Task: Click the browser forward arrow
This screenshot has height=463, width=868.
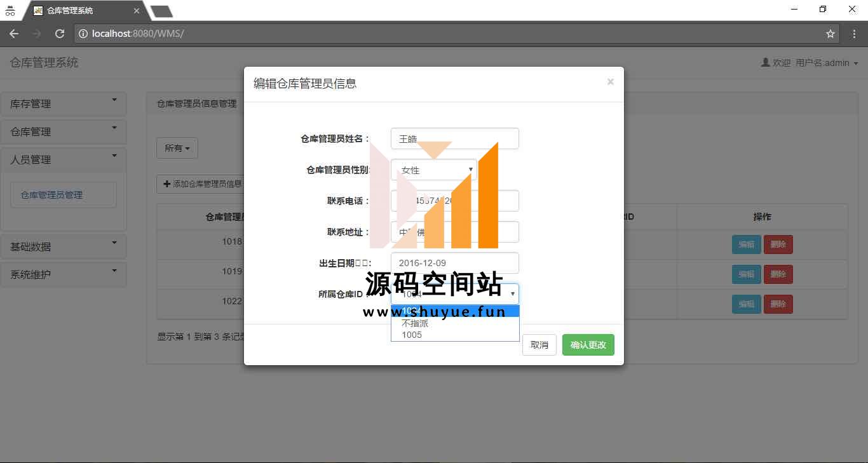Action: [x=37, y=34]
